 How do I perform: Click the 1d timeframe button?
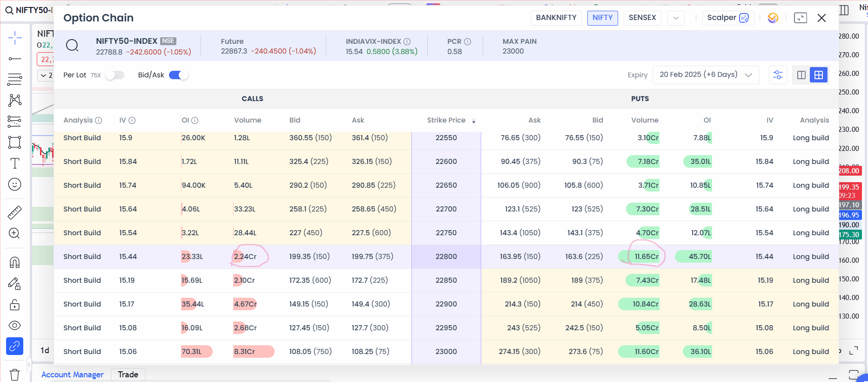[45, 350]
